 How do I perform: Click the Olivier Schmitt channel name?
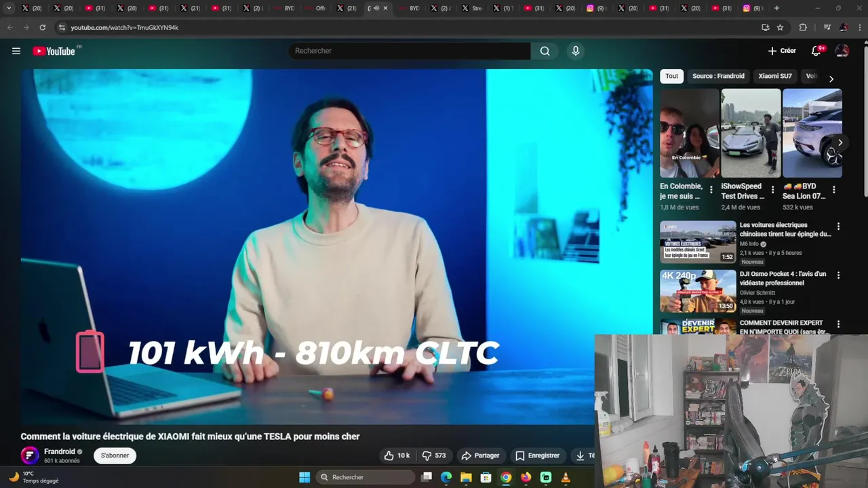(757, 293)
